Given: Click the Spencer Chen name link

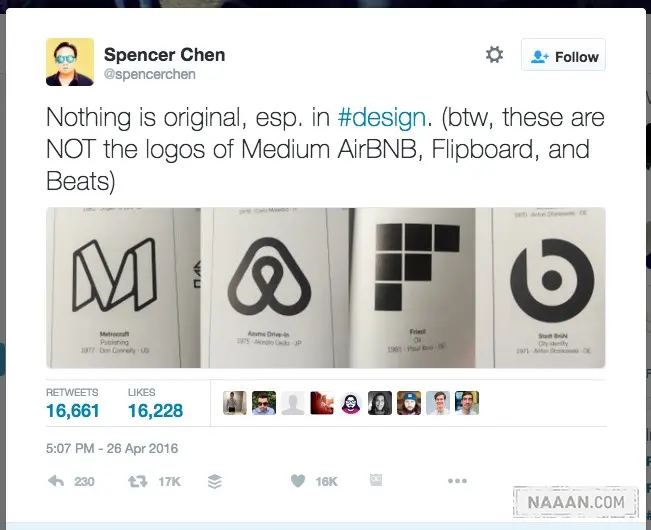Looking at the screenshot, I should coord(164,55).
